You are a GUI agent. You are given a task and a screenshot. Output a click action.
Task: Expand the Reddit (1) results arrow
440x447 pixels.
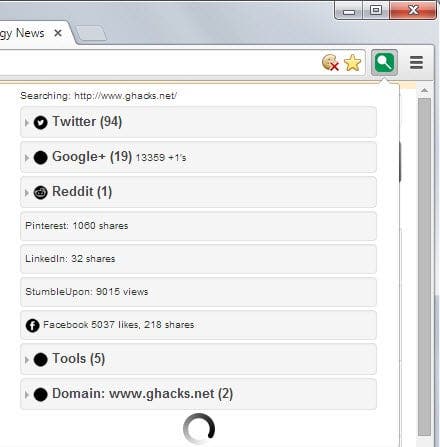click(27, 192)
